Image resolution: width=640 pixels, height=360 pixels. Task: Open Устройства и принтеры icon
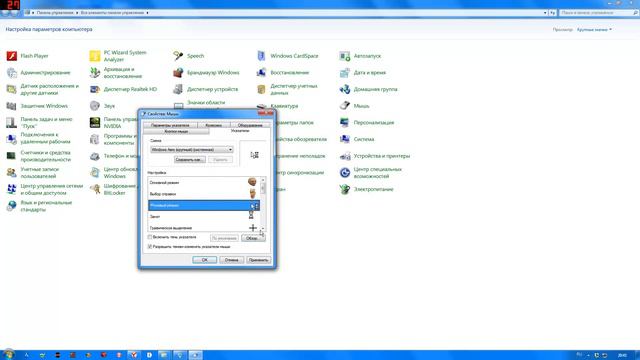click(x=345, y=156)
